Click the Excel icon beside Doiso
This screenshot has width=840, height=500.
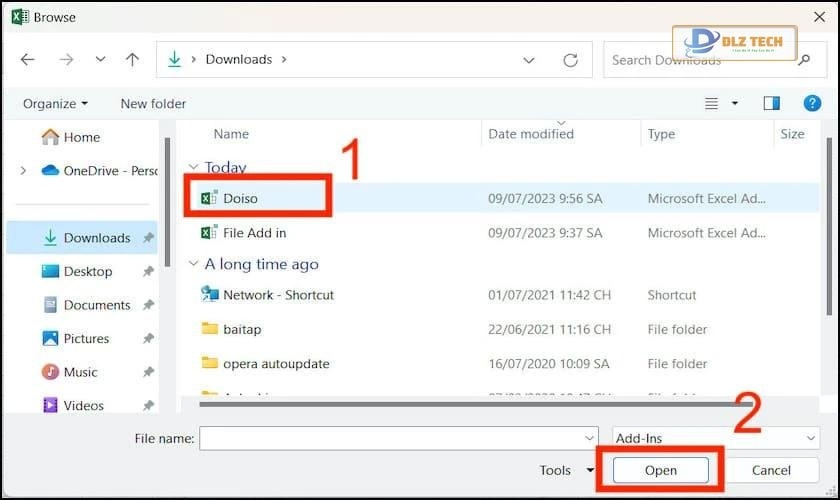(209, 198)
